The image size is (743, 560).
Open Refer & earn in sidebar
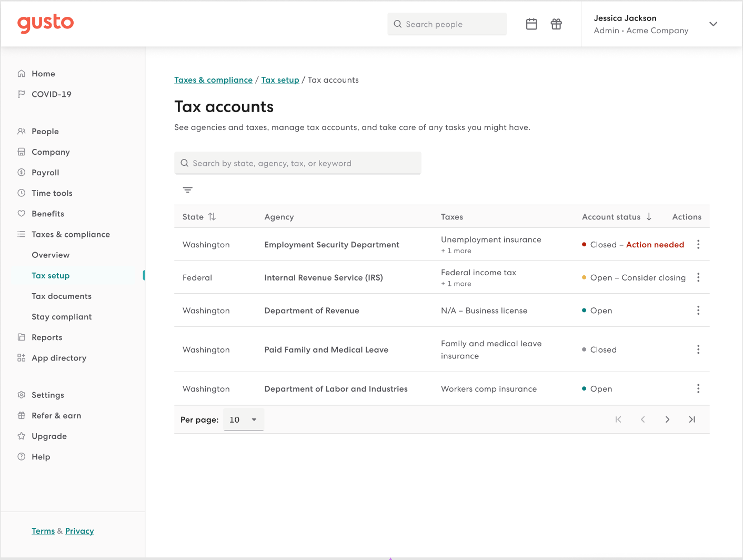click(56, 416)
